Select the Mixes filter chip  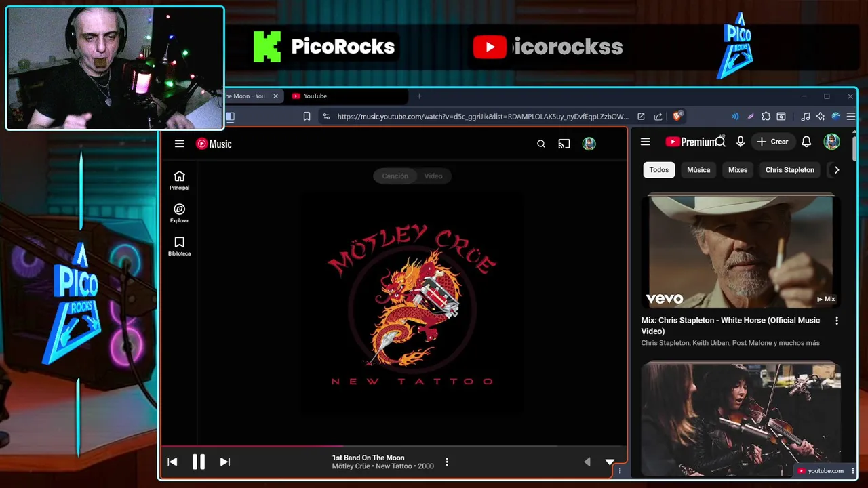tap(738, 170)
